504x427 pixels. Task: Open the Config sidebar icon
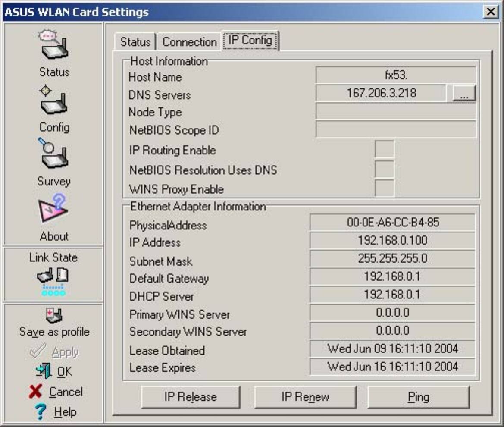pos(53,100)
